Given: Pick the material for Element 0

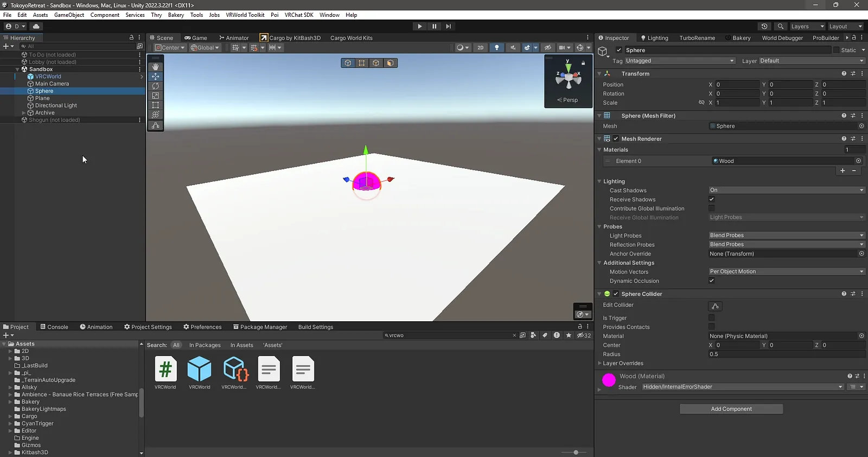Looking at the screenshot, I should point(858,161).
